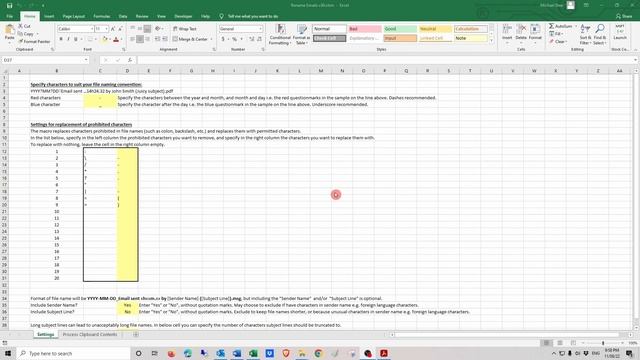Click the taskbar search box
The width and height of the screenshot is (640, 360).
[x=73, y=353]
